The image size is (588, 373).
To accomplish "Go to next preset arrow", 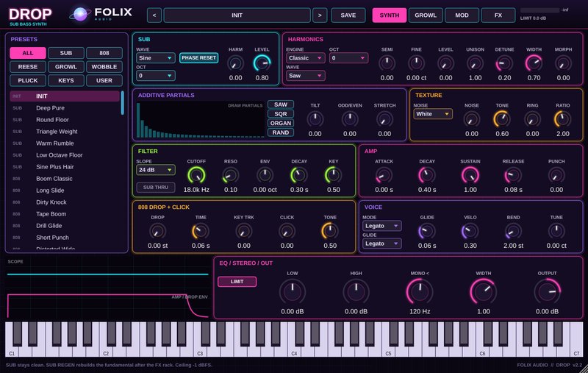I will click(320, 15).
